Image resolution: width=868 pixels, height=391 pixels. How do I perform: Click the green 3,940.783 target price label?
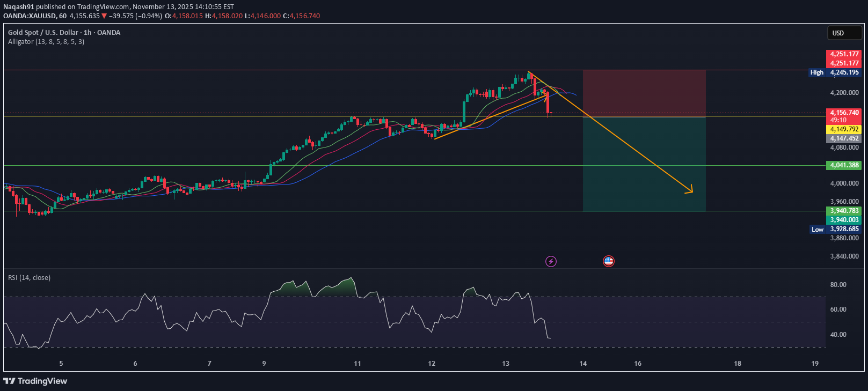pyautogui.click(x=844, y=211)
